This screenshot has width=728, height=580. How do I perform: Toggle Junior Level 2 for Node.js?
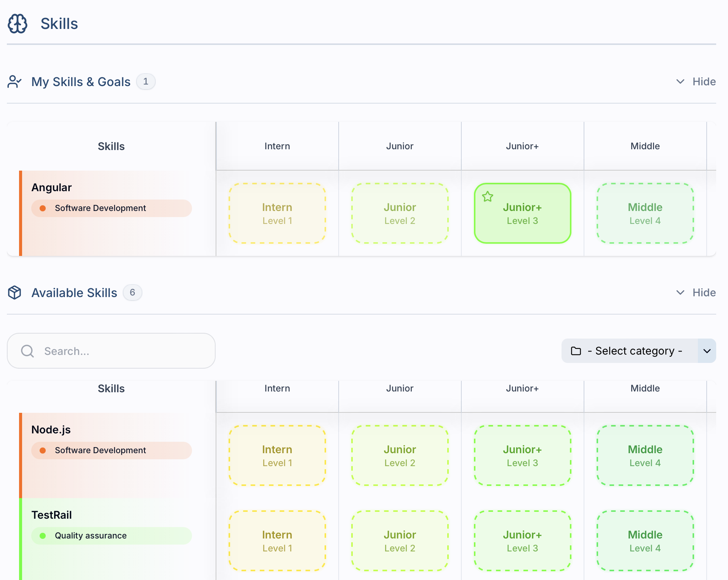tap(400, 455)
